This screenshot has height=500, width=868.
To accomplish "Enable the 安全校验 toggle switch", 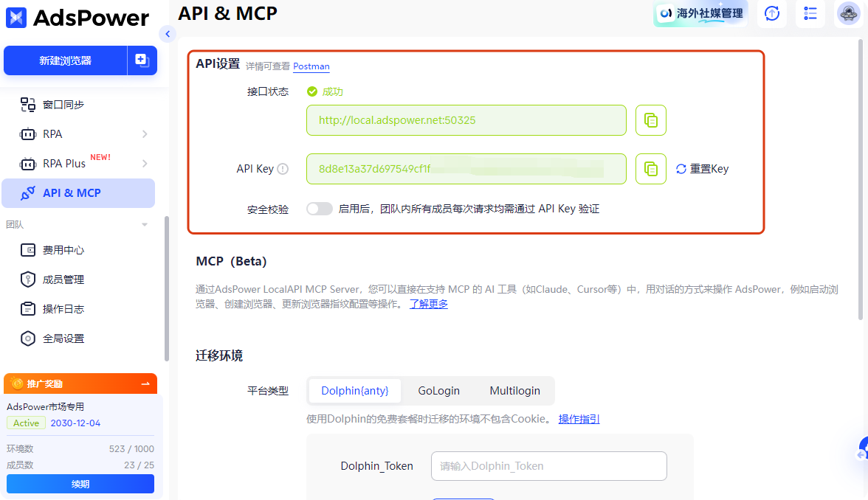I will (x=320, y=209).
